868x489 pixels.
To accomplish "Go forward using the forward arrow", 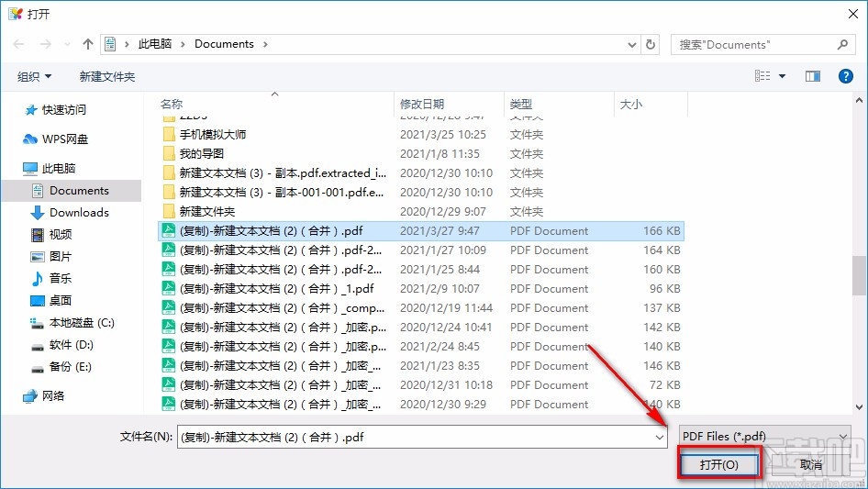I will [45, 44].
